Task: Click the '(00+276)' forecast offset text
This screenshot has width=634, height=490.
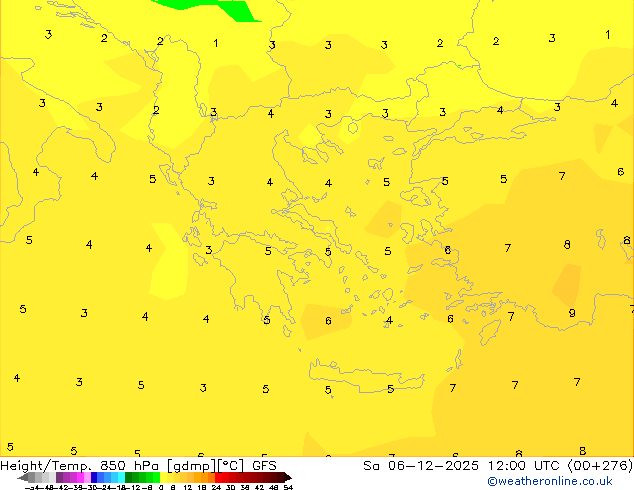Action: pyautogui.click(x=601, y=465)
